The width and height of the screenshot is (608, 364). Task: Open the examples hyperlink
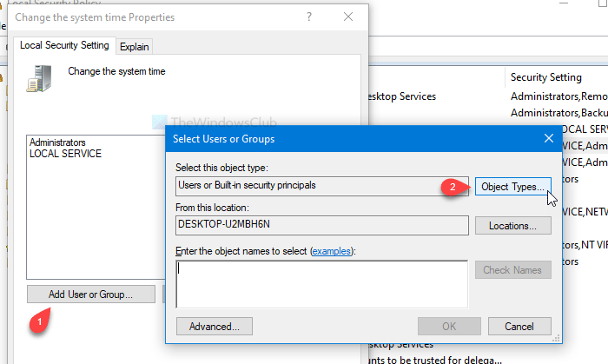pyautogui.click(x=331, y=251)
